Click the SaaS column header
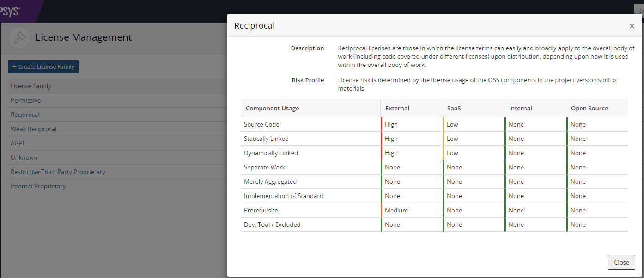This screenshot has height=278, width=644. 454,108
